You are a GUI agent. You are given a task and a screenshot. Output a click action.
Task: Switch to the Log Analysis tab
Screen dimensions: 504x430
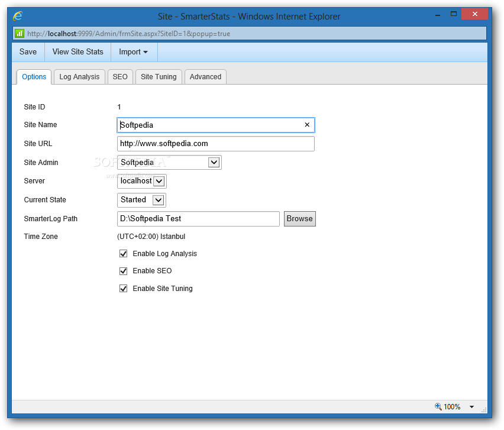[x=79, y=77]
